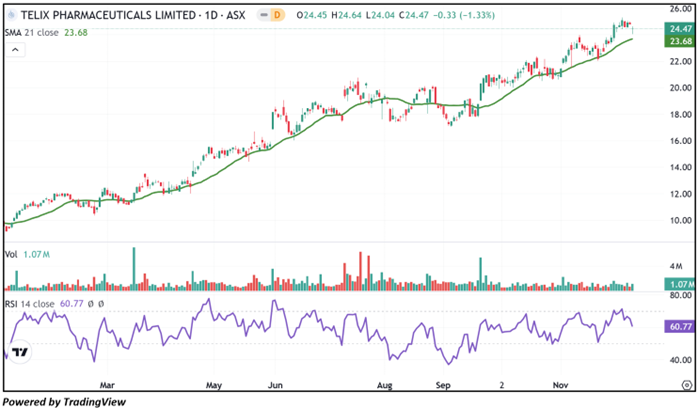Screen dimensions: 698x408
Task: Click the SMA legend value 23.68
Action: click(x=76, y=32)
